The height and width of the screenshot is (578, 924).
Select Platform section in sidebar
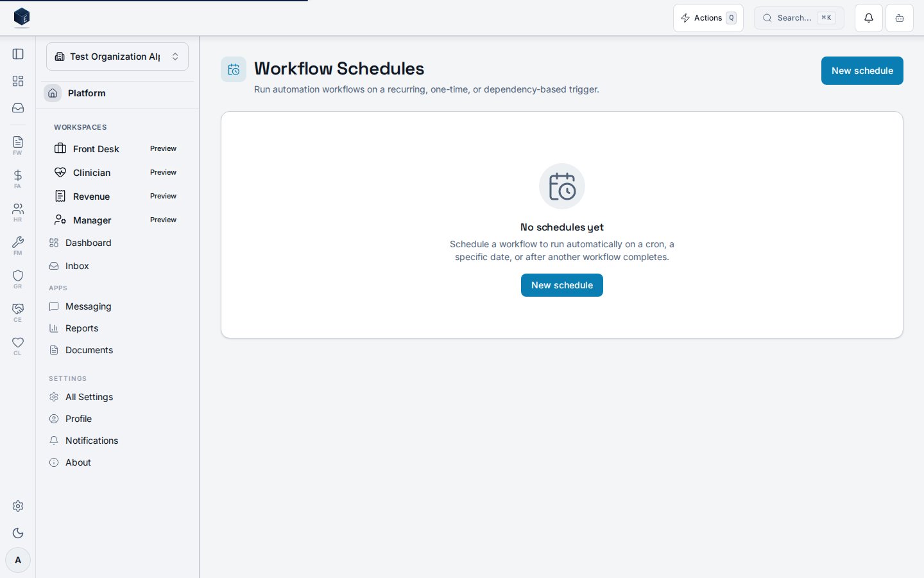(x=117, y=93)
